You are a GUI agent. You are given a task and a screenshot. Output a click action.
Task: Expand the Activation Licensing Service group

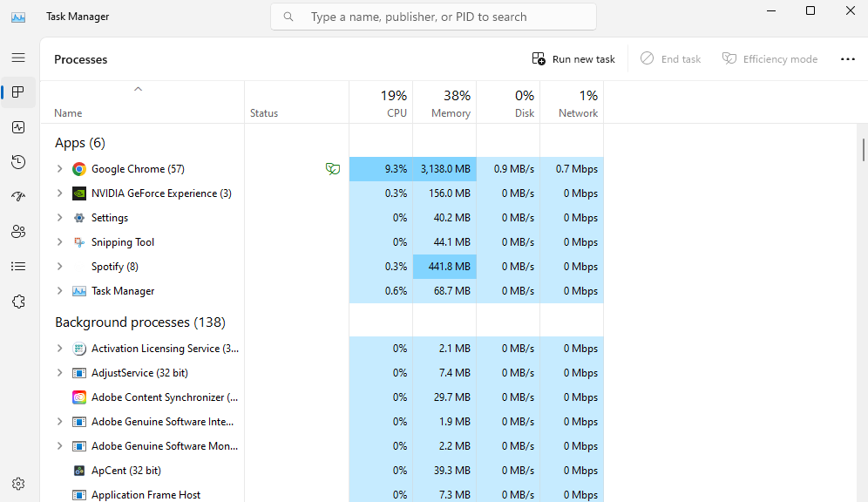coord(60,348)
